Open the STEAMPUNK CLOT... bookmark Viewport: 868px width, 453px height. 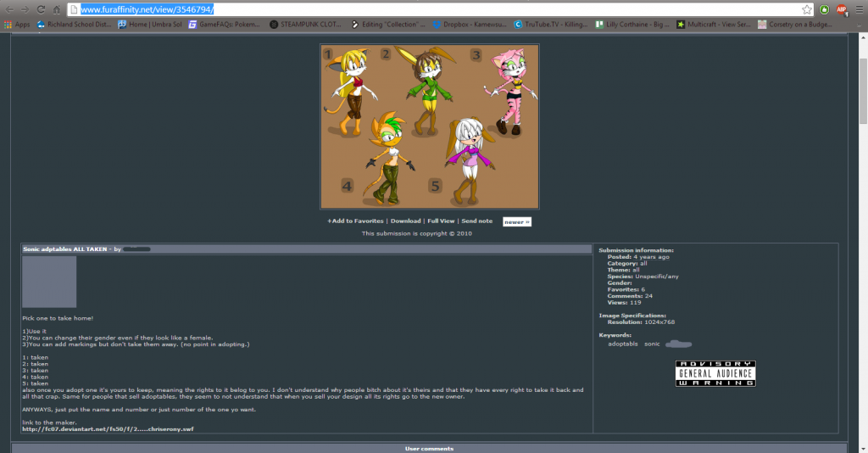pos(306,25)
